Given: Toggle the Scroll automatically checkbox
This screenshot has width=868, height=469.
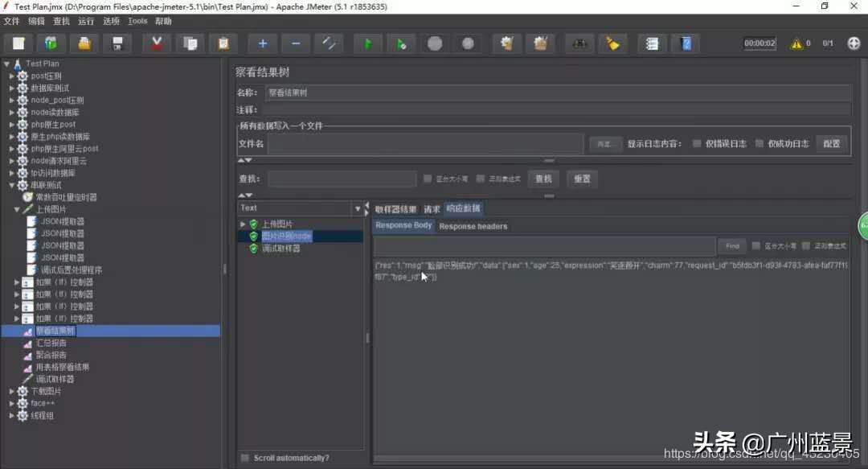Looking at the screenshot, I should (244, 458).
